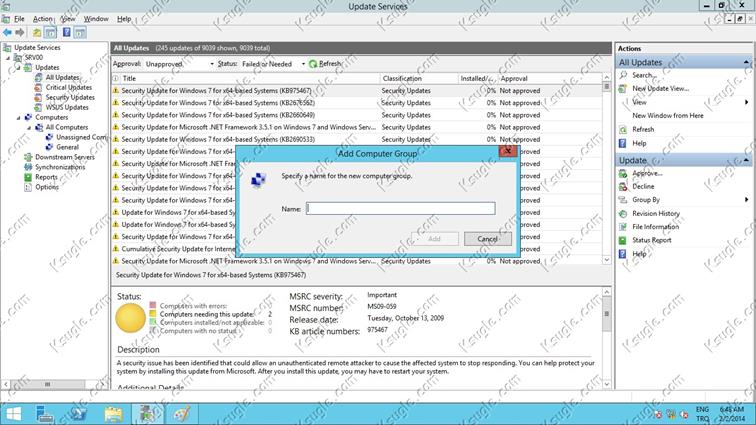Select Unassigned Computers in the tree
The width and height of the screenshot is (756, 425).
81,137
